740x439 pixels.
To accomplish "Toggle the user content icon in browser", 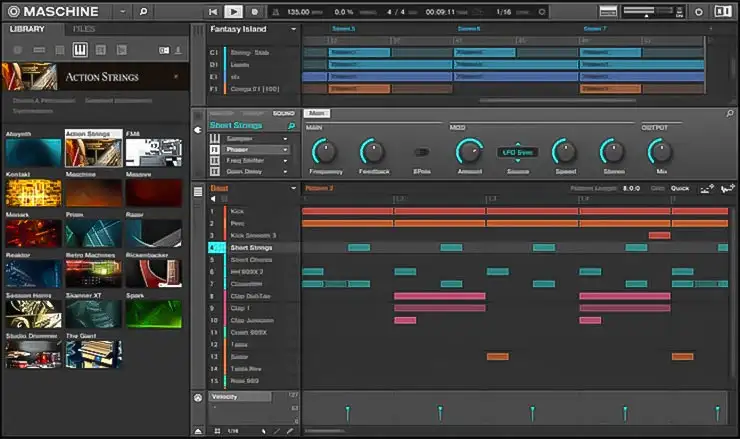I will point(178,50).
